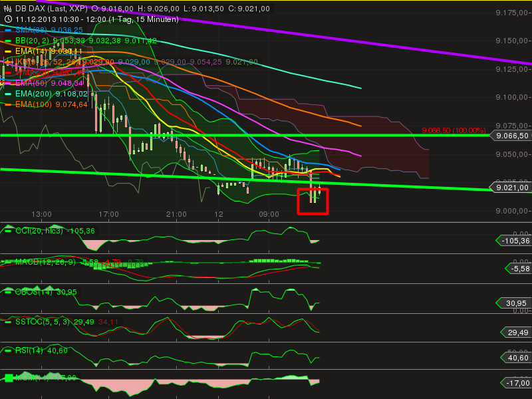This screenshot has width=532, height=399.
Task: Click the MOM(14) green indicator icon
Action: [8, 378]
